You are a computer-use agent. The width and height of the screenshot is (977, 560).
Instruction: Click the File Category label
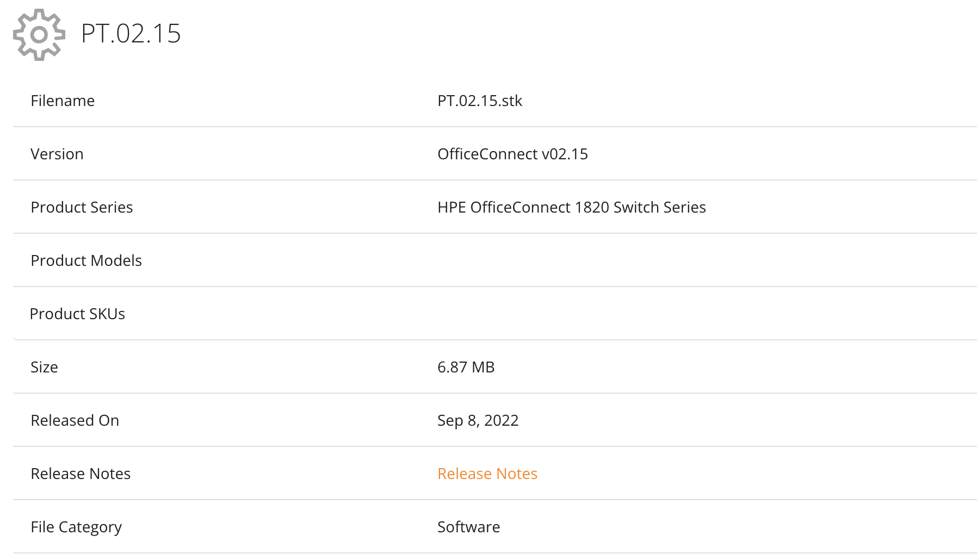click(x=76, y=527)
